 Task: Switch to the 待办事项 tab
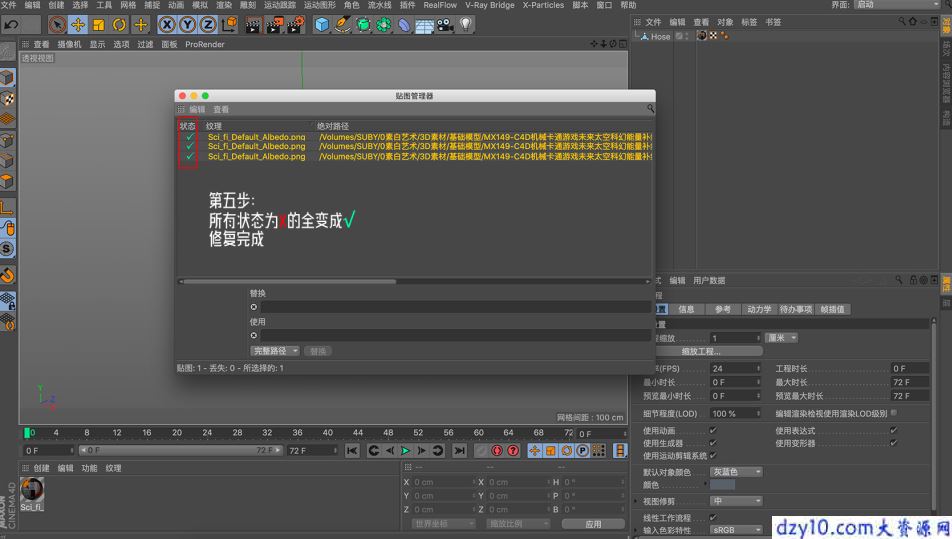pyautogui.click(x=795, y=310)
